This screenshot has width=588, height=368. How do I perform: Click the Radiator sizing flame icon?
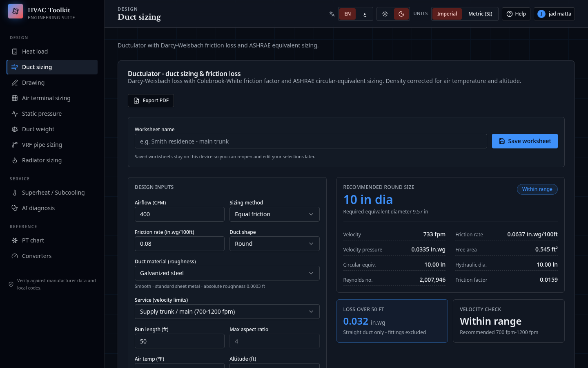[x=15, y=160]
